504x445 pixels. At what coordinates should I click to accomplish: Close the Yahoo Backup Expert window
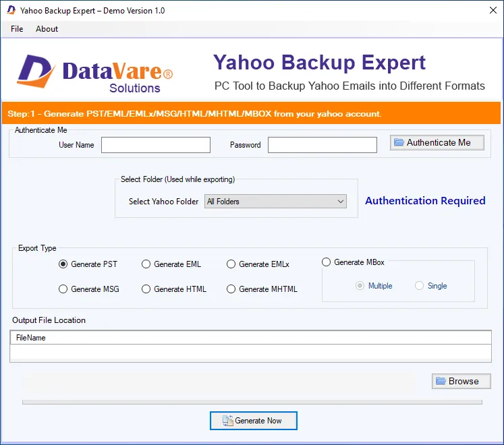(493, 10)
